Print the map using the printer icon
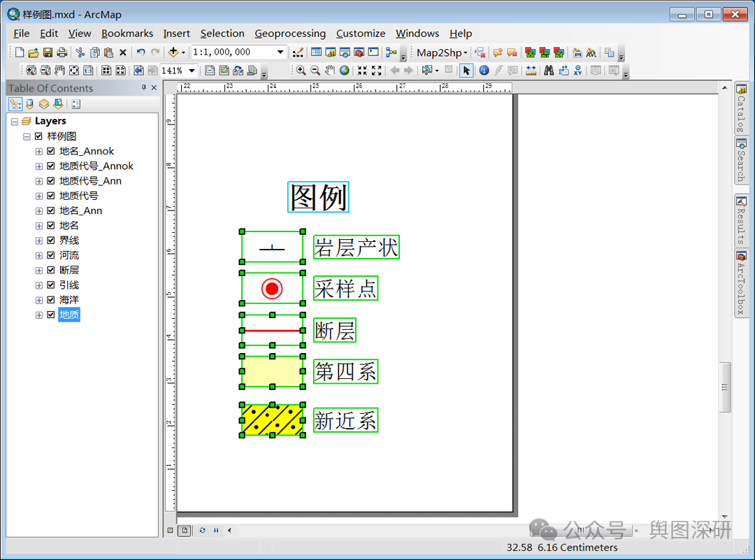755x560 pixels. [x=62, y=52]
